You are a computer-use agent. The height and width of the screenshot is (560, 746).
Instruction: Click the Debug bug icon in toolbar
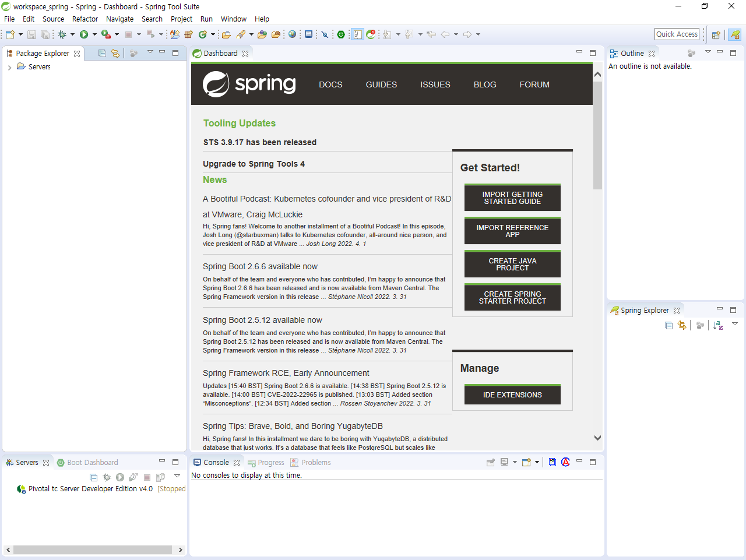click(62, 34)
